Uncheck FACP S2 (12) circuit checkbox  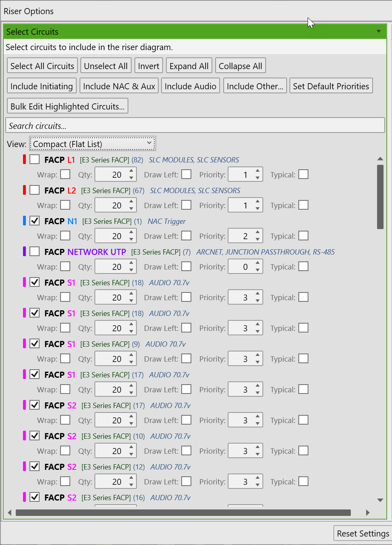tap(35, 466)
